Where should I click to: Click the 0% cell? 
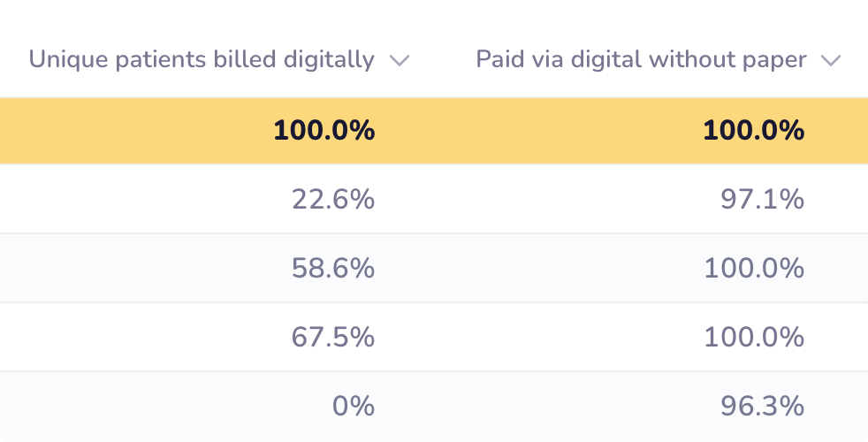coord(354,407)
